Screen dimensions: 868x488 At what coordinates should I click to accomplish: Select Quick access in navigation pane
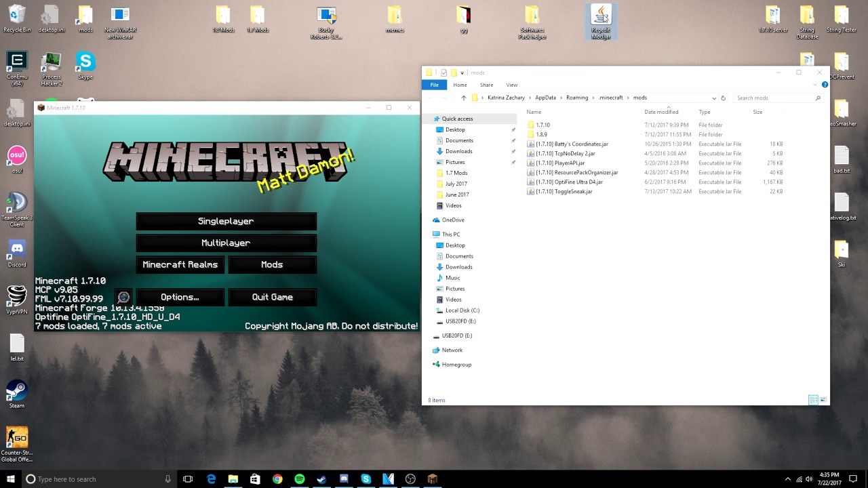pos(457,119)
